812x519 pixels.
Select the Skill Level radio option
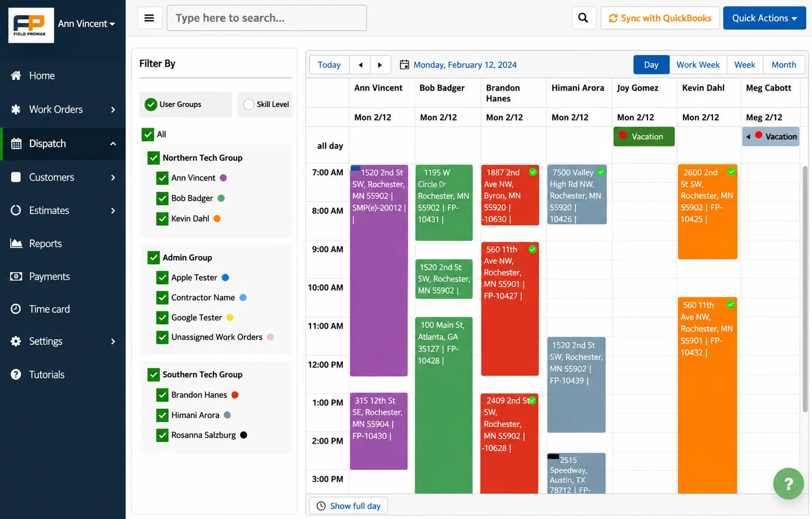[x=248, y=105]
